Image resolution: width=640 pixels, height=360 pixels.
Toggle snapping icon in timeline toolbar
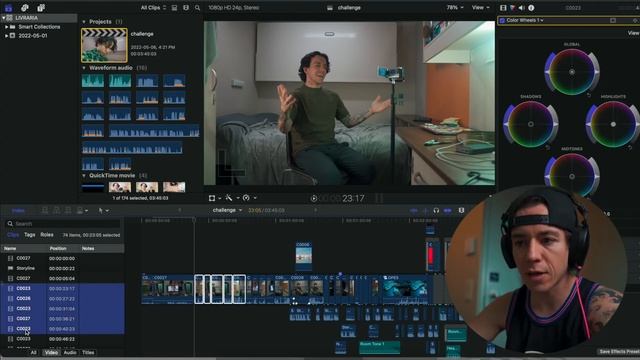coord(448,210)
